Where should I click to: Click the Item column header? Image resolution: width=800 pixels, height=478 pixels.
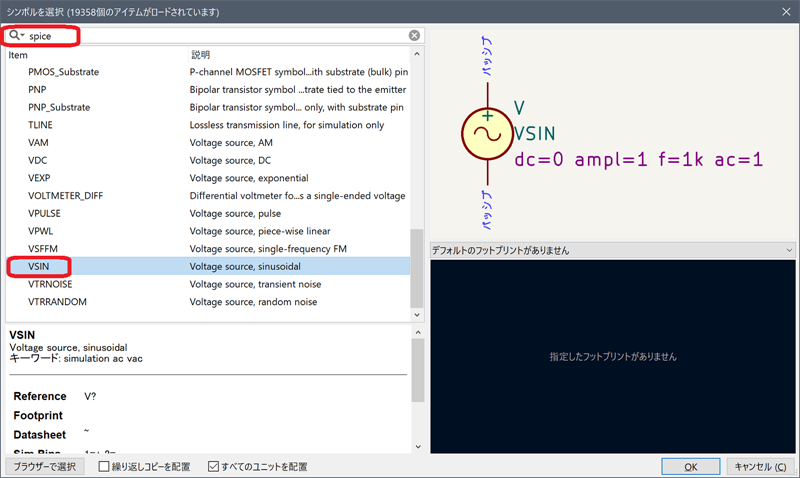coord(96,55)
